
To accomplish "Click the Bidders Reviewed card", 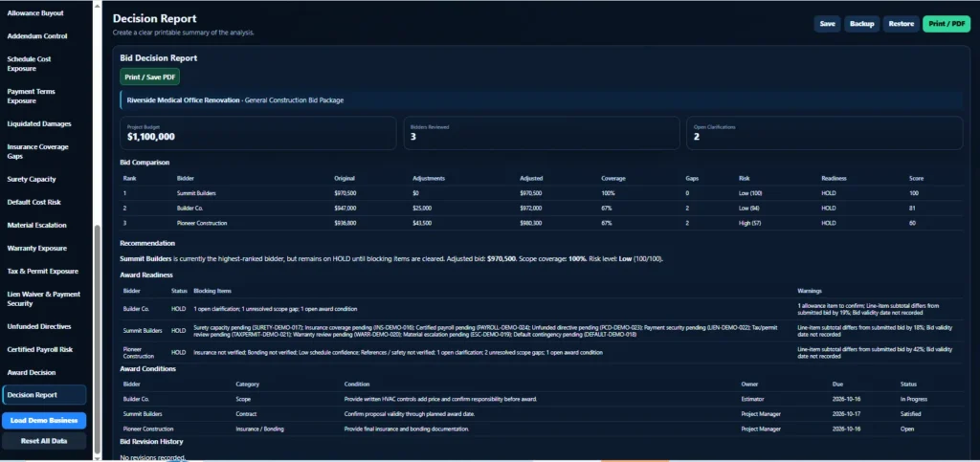I will [x=542, y=133].
